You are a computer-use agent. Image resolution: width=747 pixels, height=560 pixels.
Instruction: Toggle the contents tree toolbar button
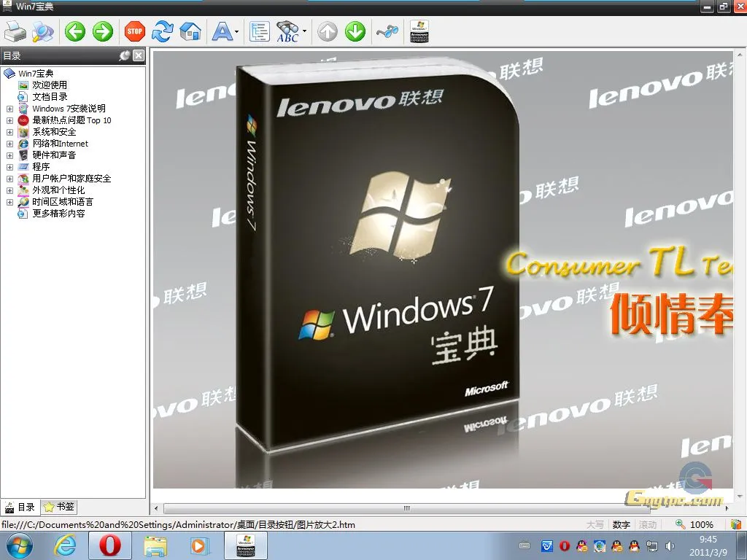[x=259, y=31]
